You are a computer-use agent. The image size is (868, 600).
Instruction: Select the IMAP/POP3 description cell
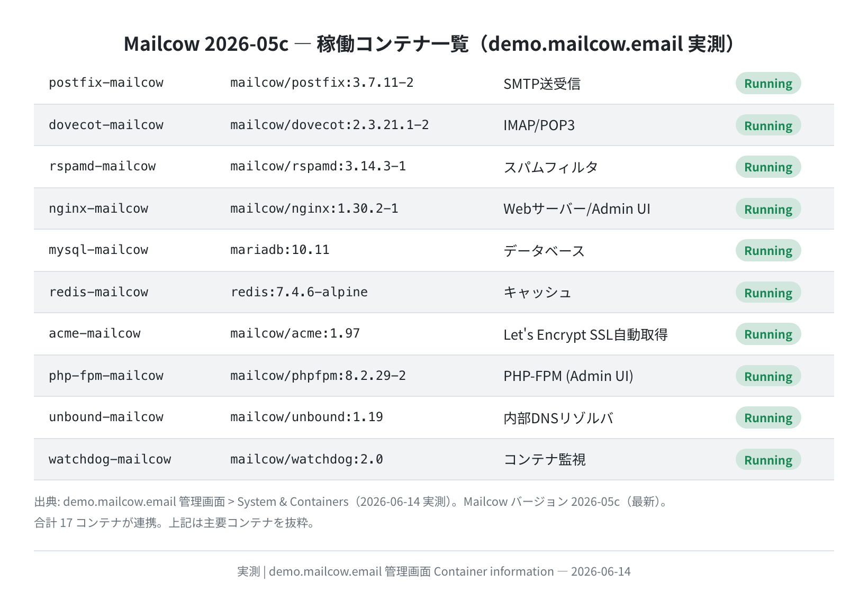coord(539,125)
